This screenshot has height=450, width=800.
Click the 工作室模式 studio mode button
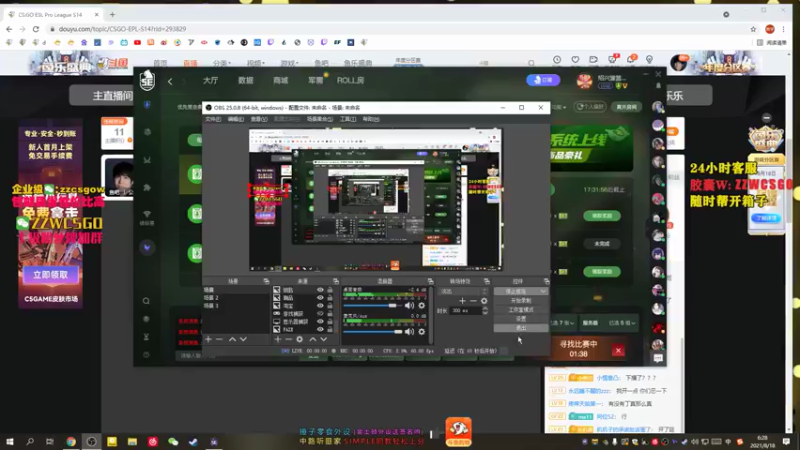point(520,310)
